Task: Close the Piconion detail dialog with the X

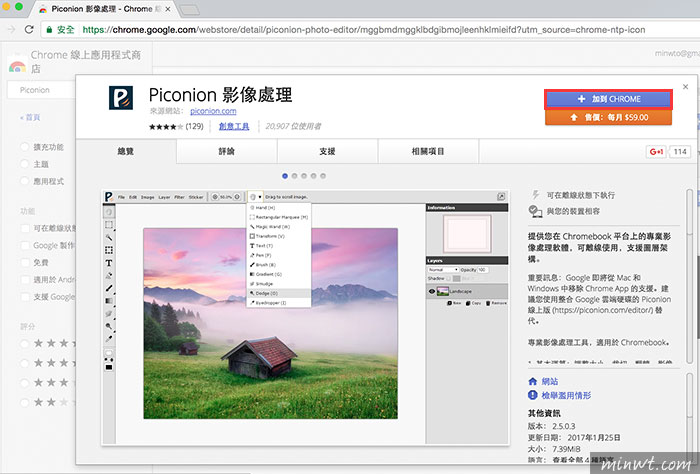Action: [685, 87]
